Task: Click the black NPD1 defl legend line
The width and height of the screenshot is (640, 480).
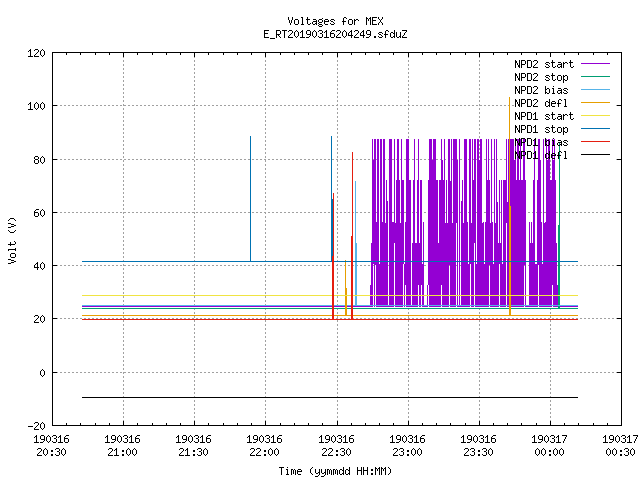Action: pyautogui.click(x=595, y=155)
